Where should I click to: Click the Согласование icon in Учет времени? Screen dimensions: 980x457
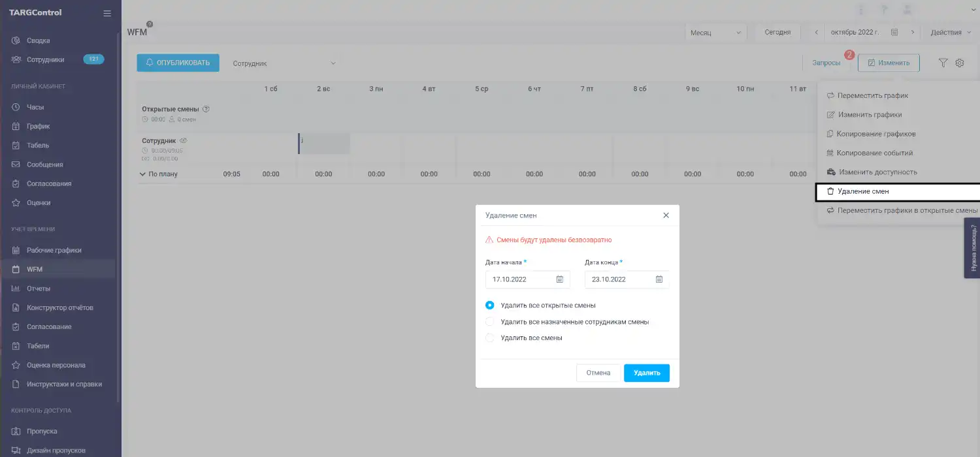coord(16,326)
